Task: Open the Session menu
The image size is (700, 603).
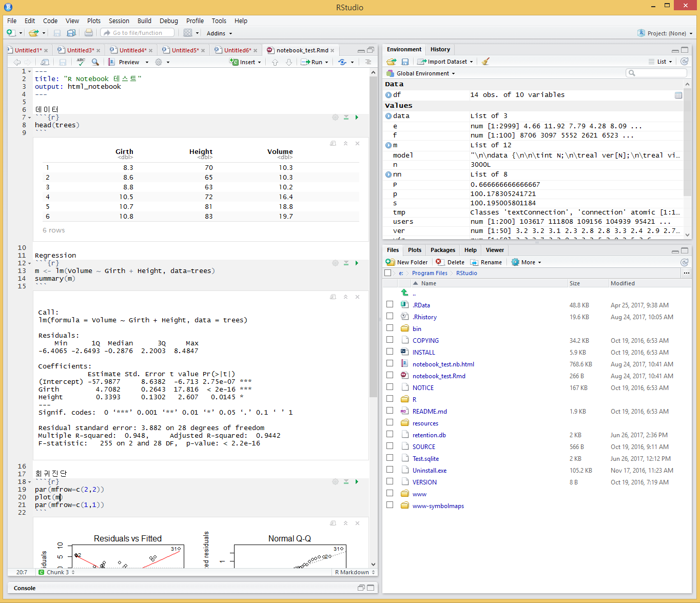Action: (x=119, y=21)
